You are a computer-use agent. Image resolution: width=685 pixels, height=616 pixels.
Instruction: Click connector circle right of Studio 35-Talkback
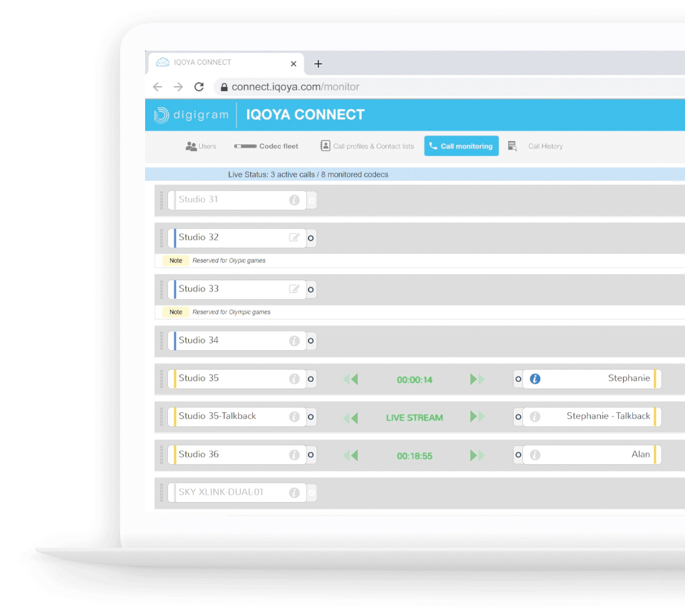pyautogui.click(x=310, y=417)
